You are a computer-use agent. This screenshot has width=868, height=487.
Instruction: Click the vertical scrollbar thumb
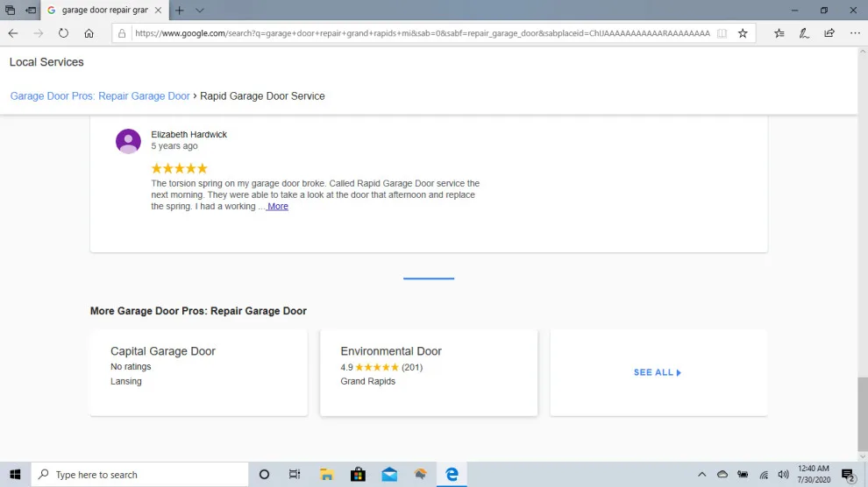(x=862, y=414)
